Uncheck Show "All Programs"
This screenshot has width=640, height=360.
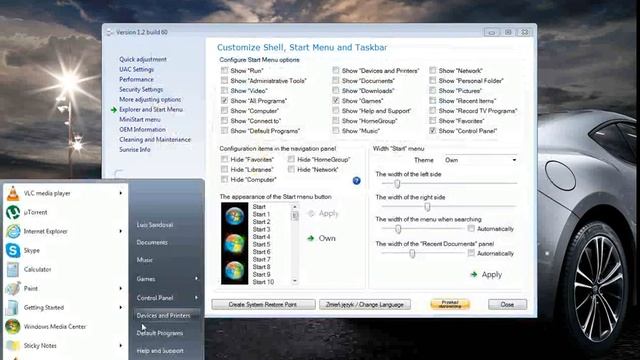tap(224, 101)
